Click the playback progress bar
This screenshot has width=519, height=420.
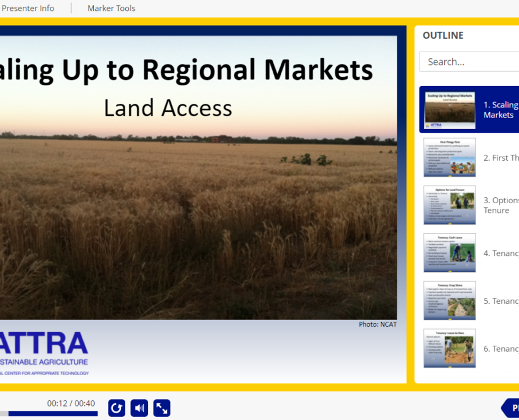coord(49,414)
